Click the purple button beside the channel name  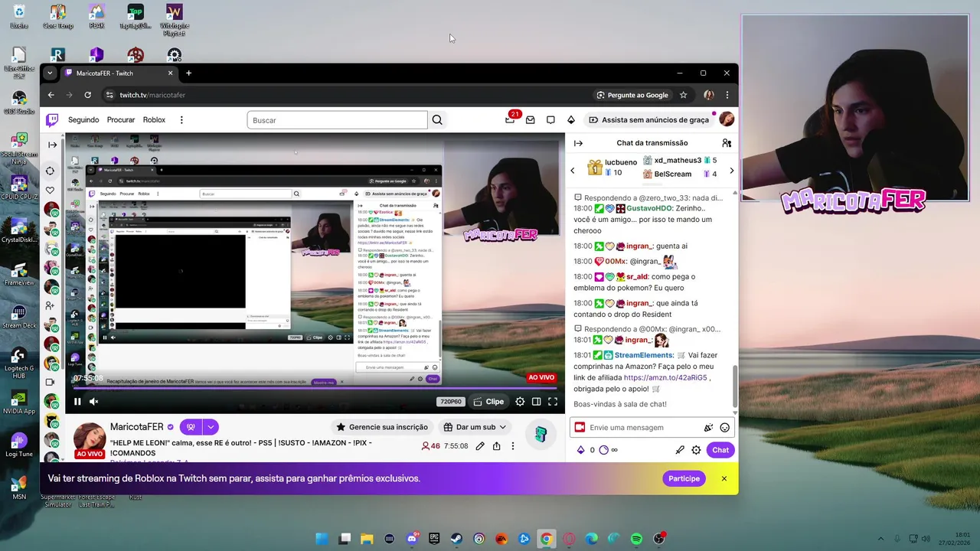pyautogui.click(x=191, y=427)
